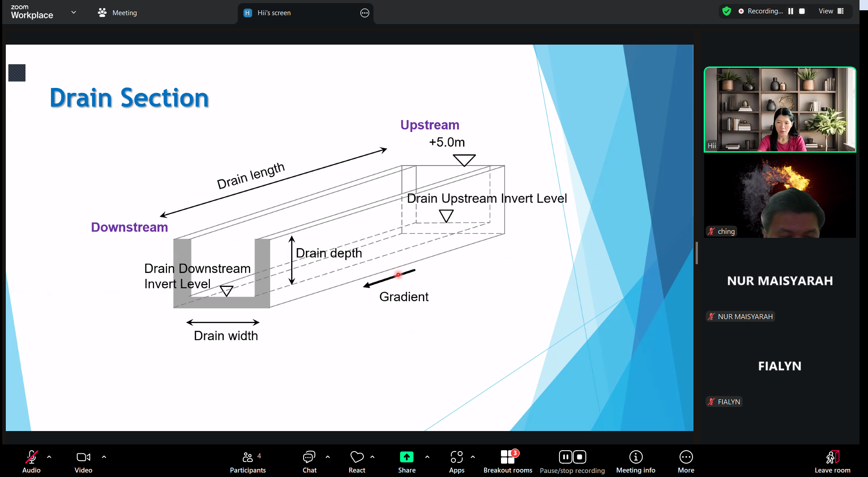Open Meeting info
Image resolution: width=868 pixels, height=477 pixels.
click(x=635, y=461)
